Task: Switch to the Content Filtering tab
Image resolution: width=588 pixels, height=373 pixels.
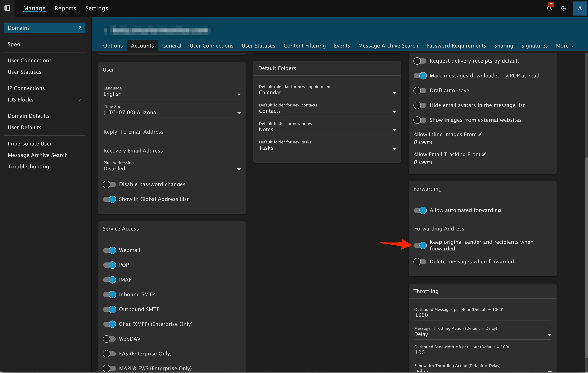Action: 305,46
